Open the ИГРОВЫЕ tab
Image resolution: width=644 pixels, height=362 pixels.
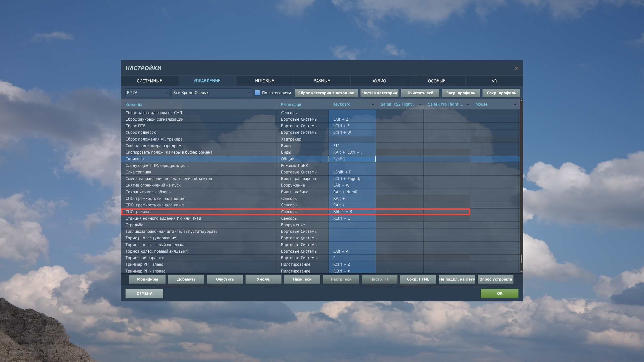click(x=264, y=81)
